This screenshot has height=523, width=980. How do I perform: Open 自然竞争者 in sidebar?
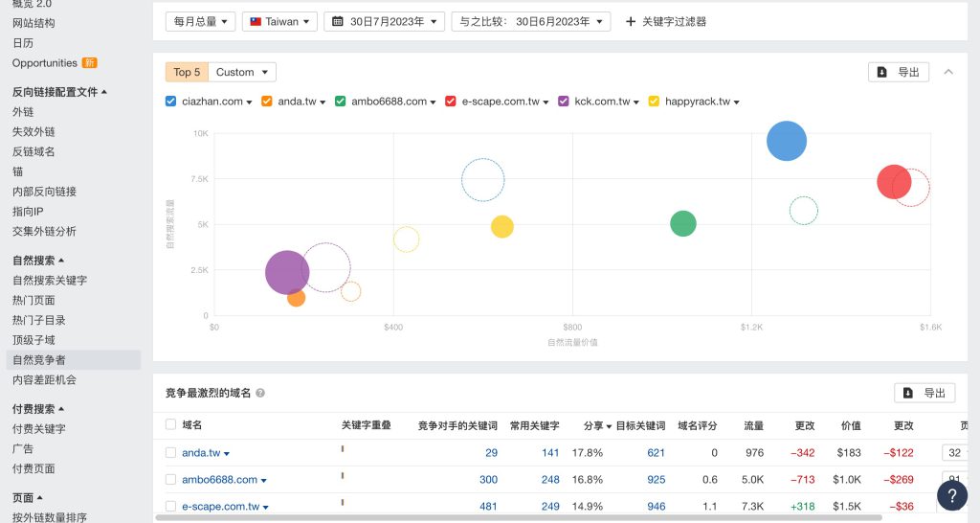[38, 360]
